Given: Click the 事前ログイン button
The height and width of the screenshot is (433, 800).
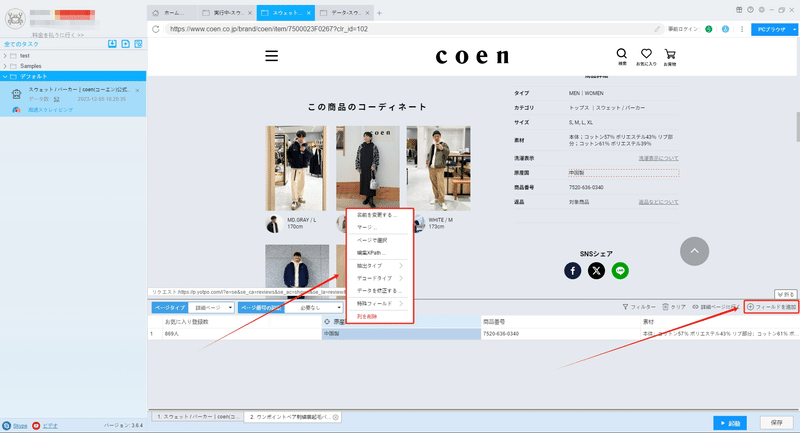Looking at the screenshot, I should click(683, 29).
